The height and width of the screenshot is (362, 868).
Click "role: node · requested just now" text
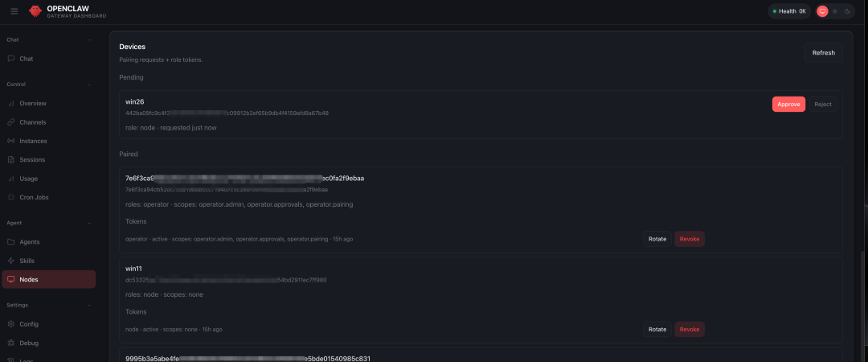(171, 127)
